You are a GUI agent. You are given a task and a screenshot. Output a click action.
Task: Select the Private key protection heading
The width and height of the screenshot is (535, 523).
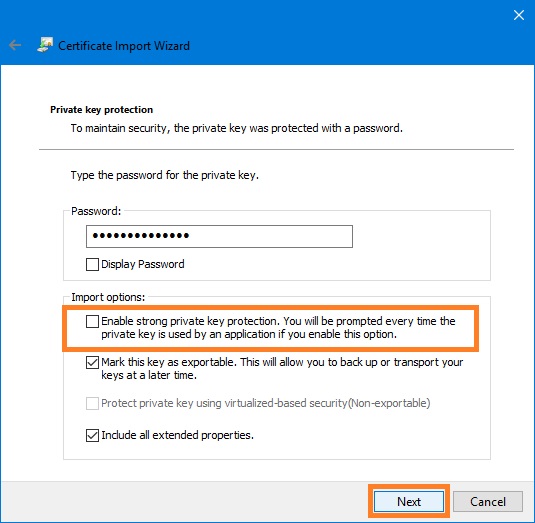click(x=101, y=110)
